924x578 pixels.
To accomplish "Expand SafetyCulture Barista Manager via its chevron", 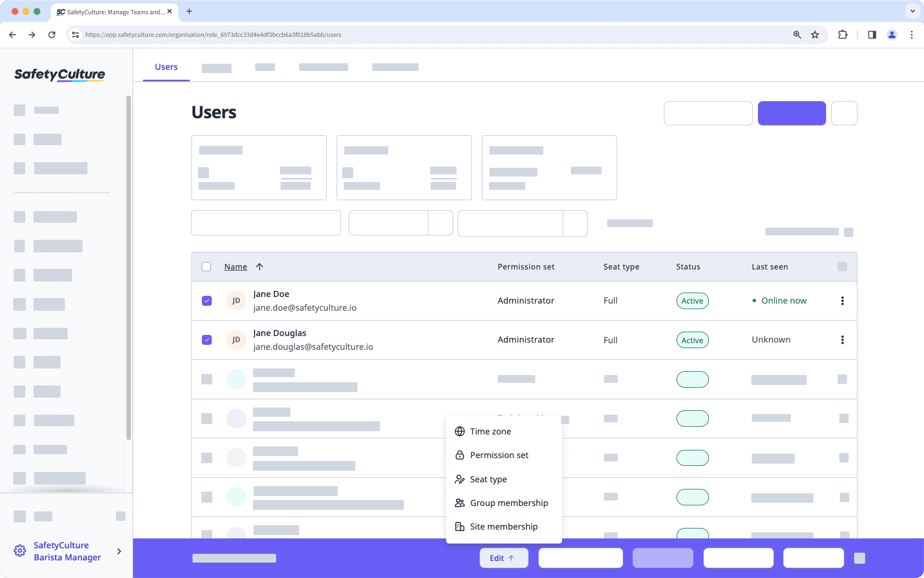I will tap(119, 551).
